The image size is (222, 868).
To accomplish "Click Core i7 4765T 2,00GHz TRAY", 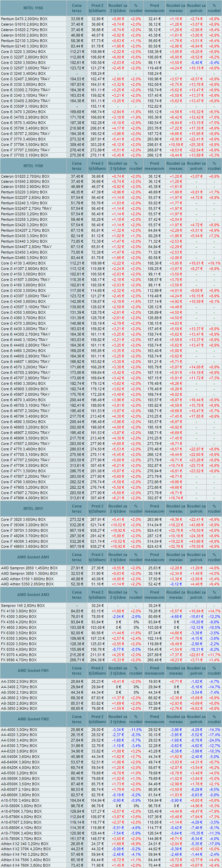I will pyautogui.click(x=26, y=444).
